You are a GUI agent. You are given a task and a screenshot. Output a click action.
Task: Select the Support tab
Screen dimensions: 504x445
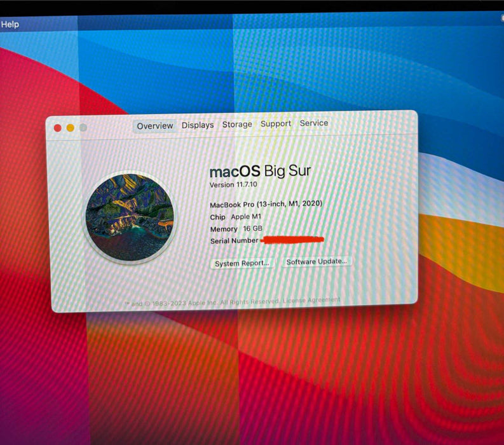point(276,123)
